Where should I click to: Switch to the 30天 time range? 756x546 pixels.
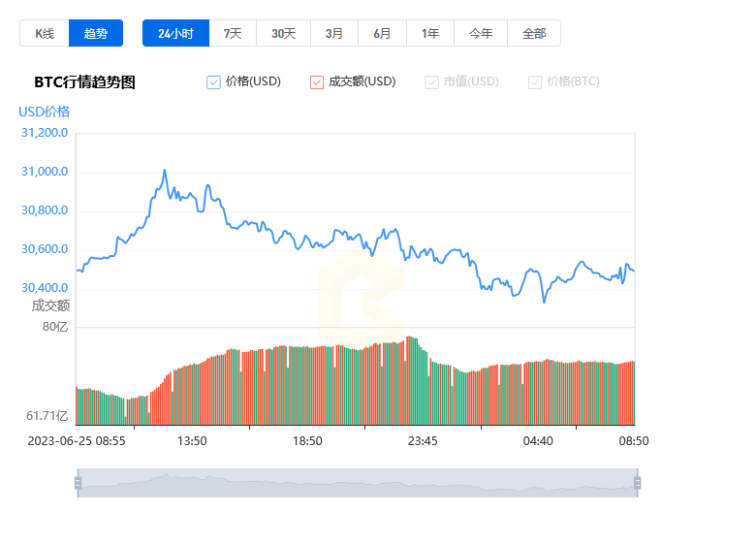point(283,33)
